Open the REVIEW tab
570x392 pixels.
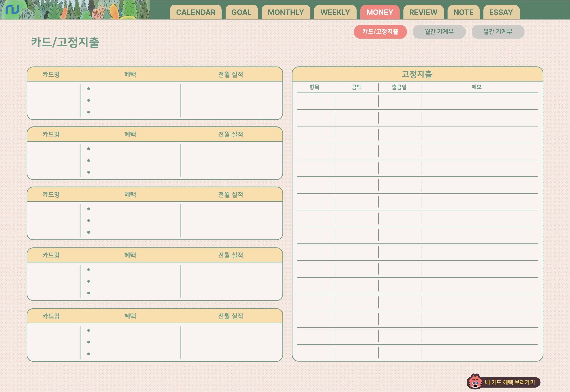coord(423,12)
